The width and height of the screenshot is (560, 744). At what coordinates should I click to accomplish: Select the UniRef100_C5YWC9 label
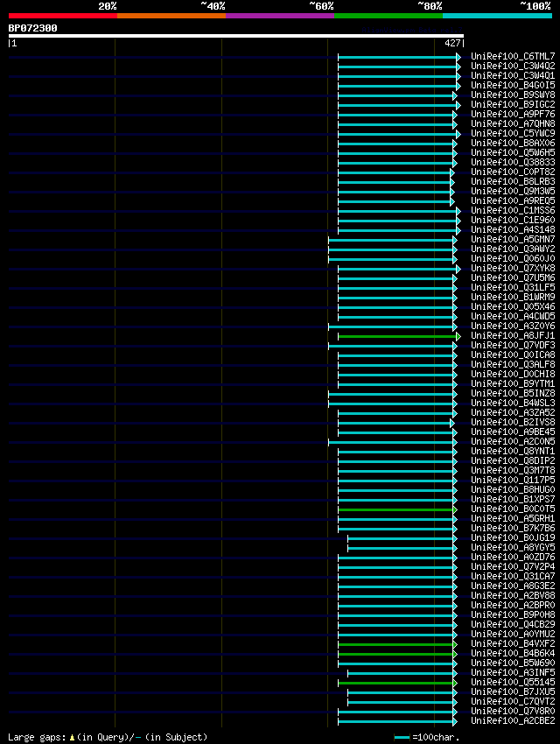coord(513,133)
